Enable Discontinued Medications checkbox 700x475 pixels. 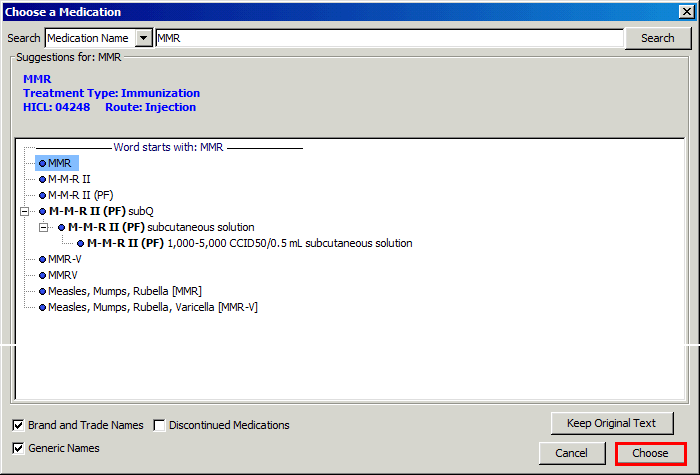pos(159,425)
